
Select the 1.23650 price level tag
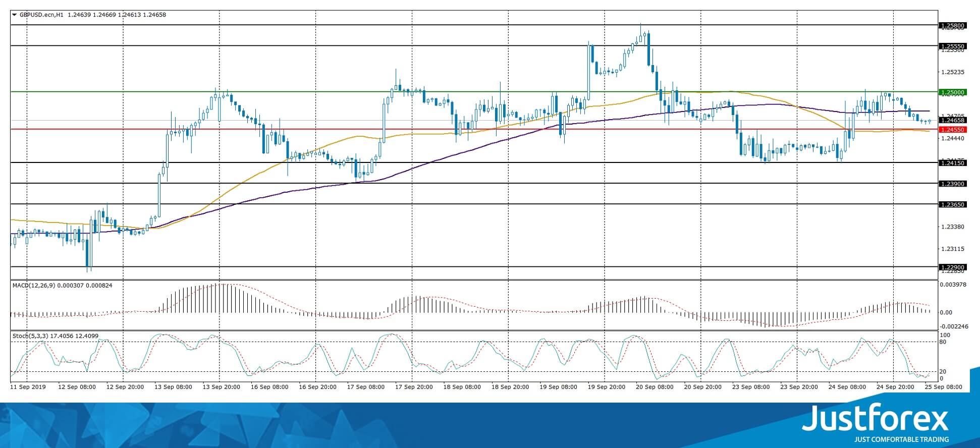click(952, 204)
